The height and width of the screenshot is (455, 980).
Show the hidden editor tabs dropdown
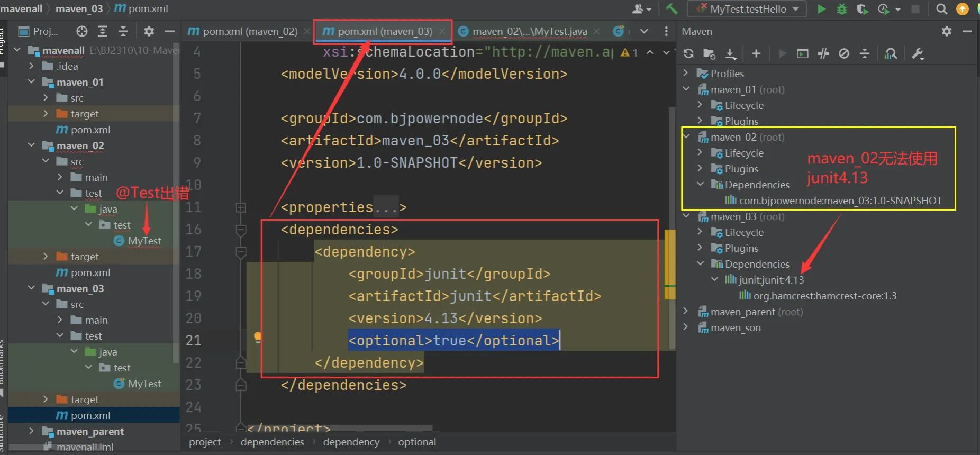(x=644, y=31)
